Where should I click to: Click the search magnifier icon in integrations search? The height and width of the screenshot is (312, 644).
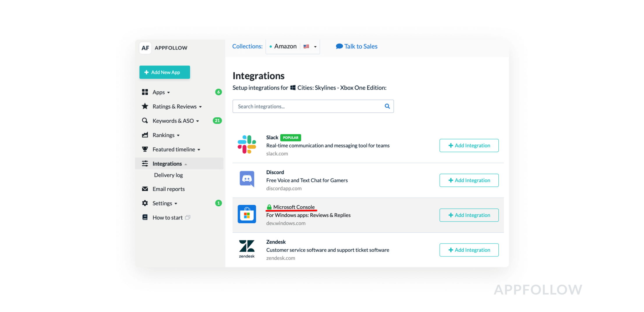pyautogui.click(x=387, y=106)
